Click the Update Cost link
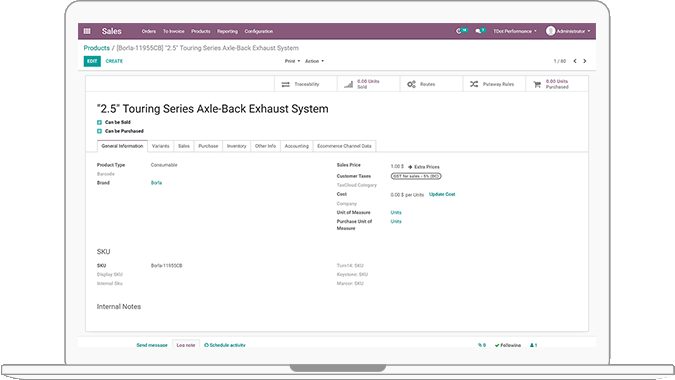Viewport: 675px width, 380px height. tap(442, 195)
